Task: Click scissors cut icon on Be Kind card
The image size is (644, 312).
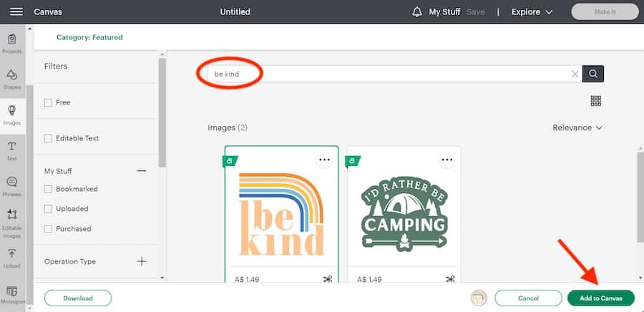Action: point(327,280)
